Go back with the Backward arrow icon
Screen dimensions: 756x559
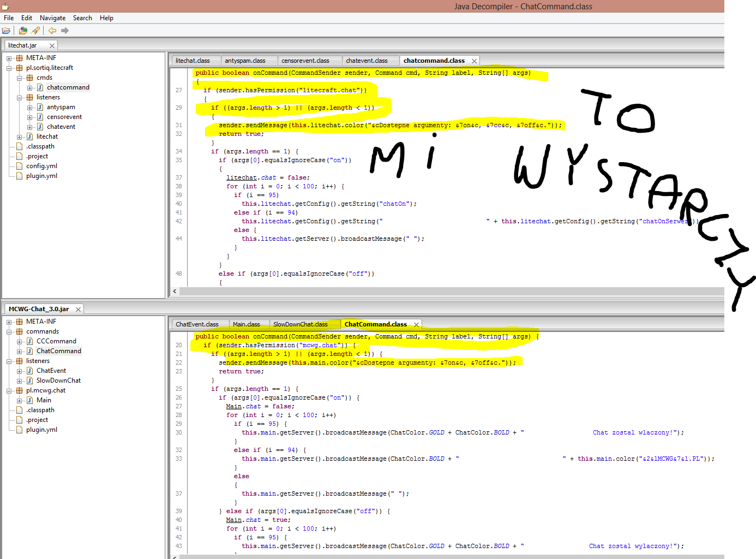click(x=52, y=31)
